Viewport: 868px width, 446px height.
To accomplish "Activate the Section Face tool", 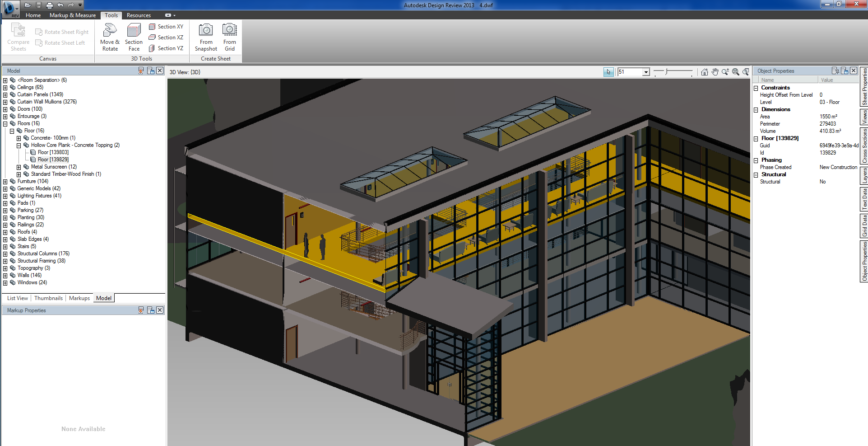I will point(134,37).
